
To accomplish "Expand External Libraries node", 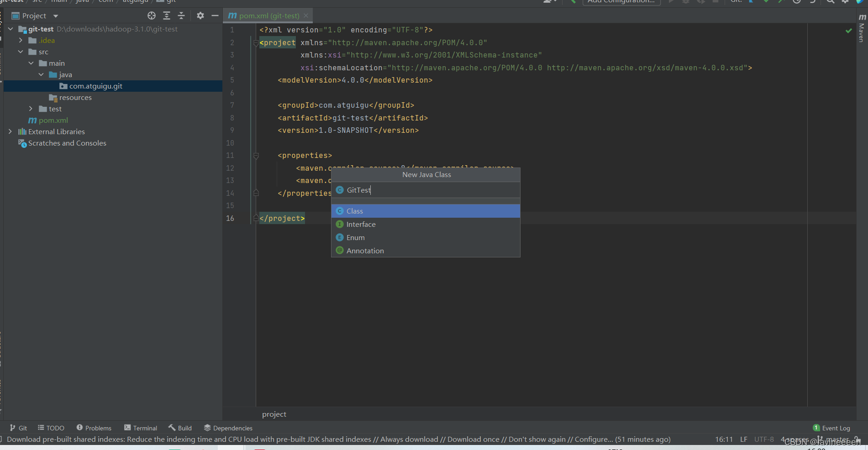I will click(x=11, y=131).
